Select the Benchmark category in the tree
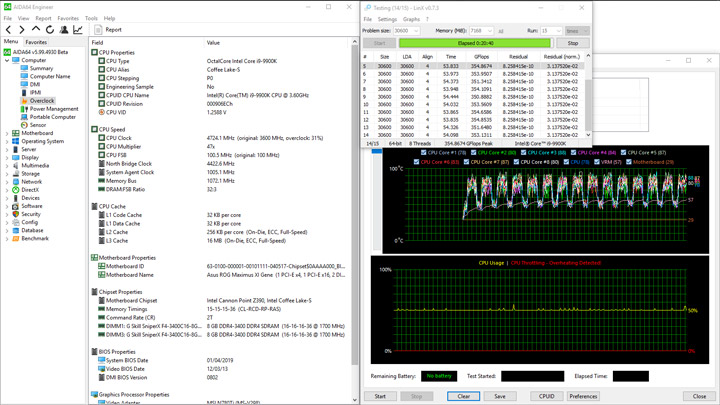The image size is (720, 405). pyautogui.click(x=34, y=239)
